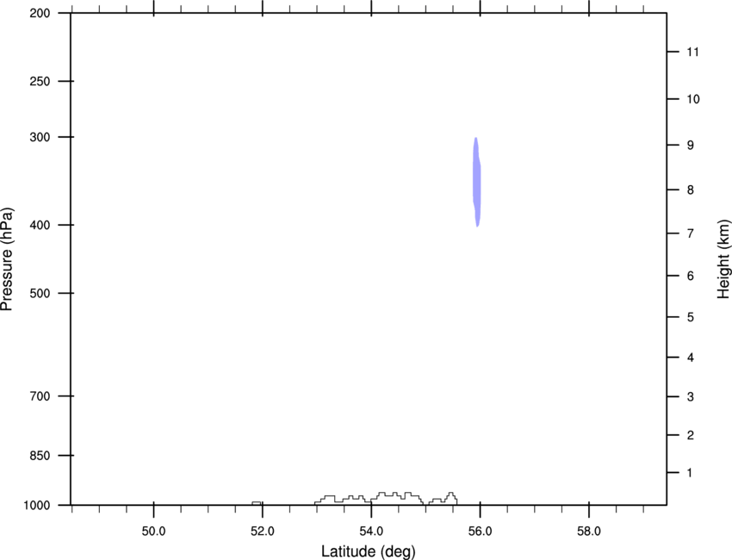Pick the 2 km height label
732x560 pixels.
(691, 435)
